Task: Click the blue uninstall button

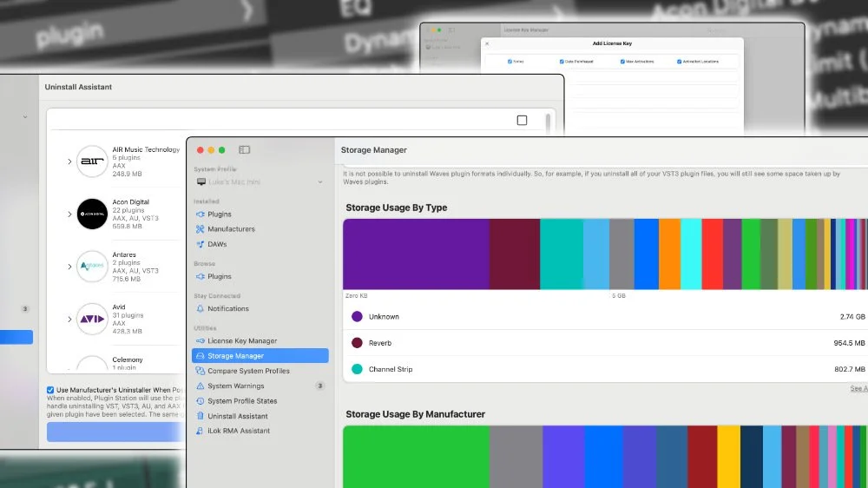Action: [115, 432]
